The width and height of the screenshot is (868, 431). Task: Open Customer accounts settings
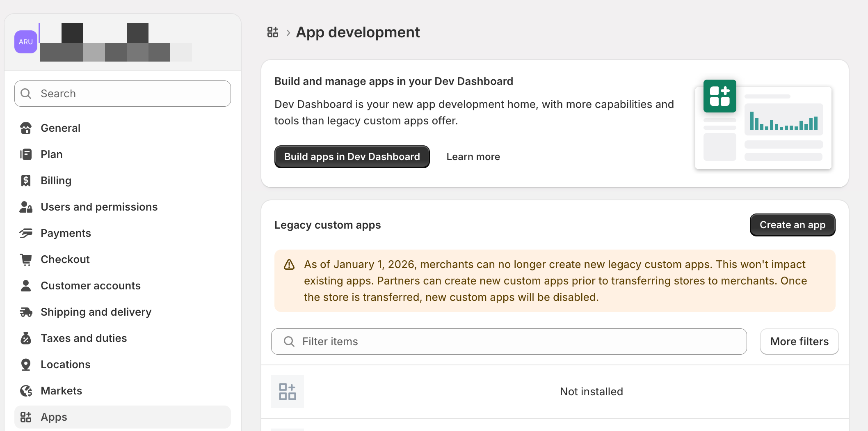pyautogui.click(x=123, y=286)
